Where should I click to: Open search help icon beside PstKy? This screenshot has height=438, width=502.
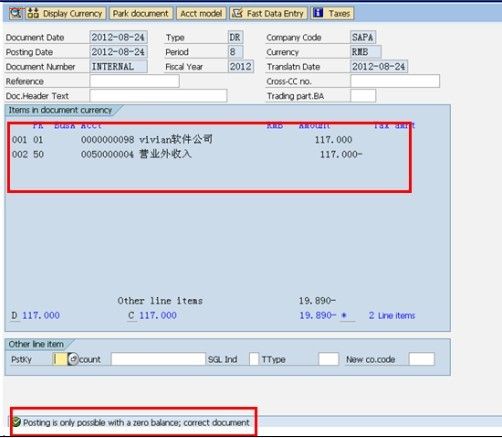73,359
